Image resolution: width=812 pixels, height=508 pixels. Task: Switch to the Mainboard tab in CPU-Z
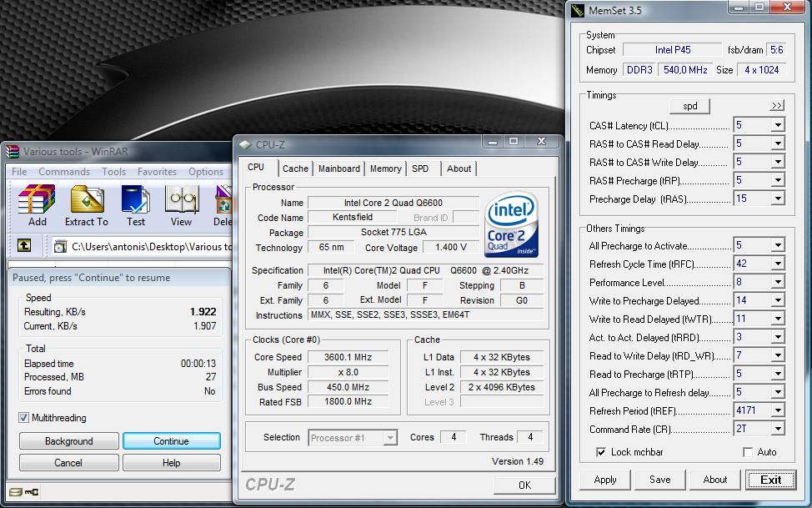point(339,168)
